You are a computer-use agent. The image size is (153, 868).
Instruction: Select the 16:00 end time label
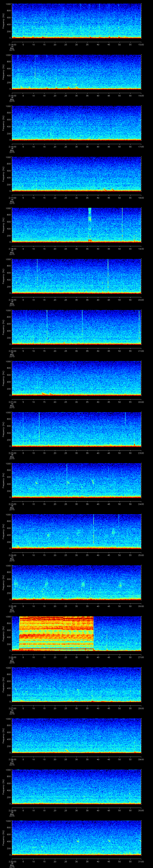click(x=141, y=96)
